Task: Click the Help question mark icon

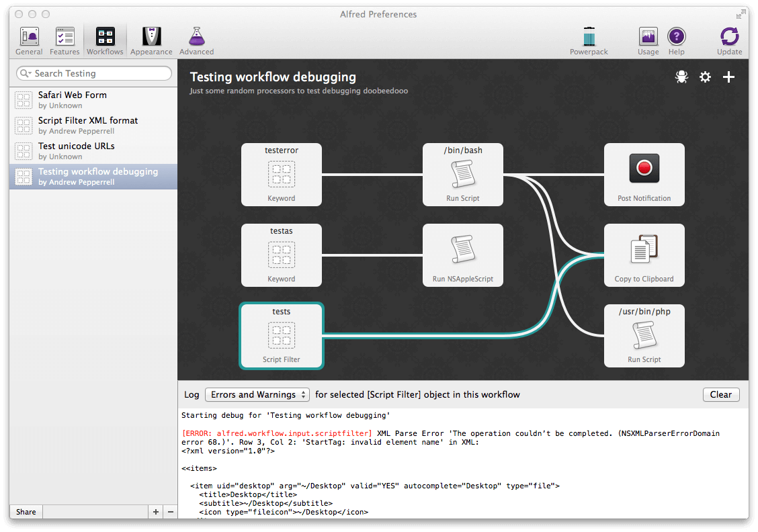Action: coord(676,40)
